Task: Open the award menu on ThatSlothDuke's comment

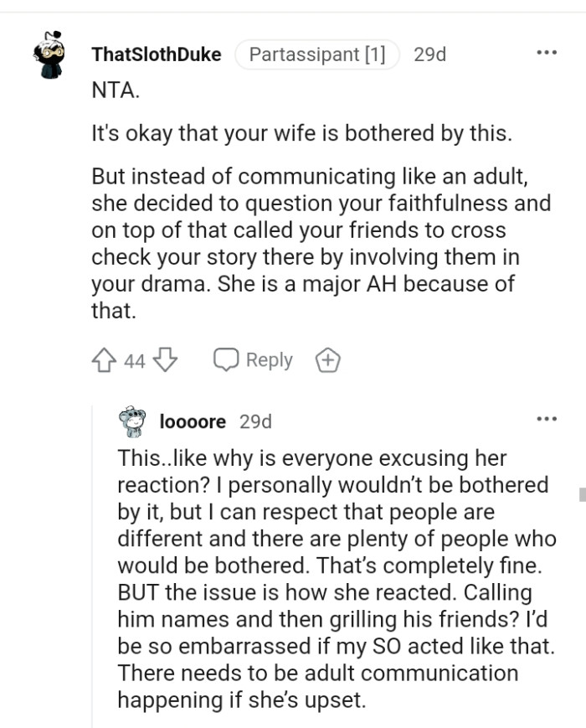Action: pyautogui.click(x=328, y=359)
